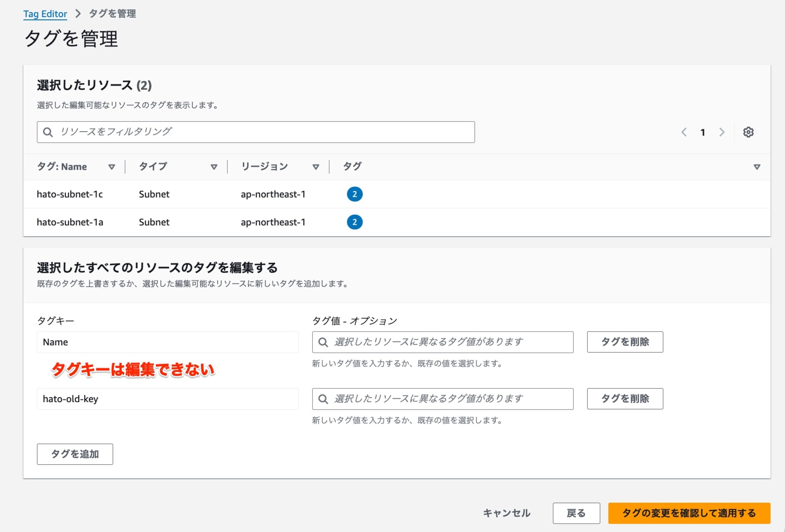Viewport: 785px width, 532px height.
Task: Sort by the リージョン column arrow
Action: [316, 167]
